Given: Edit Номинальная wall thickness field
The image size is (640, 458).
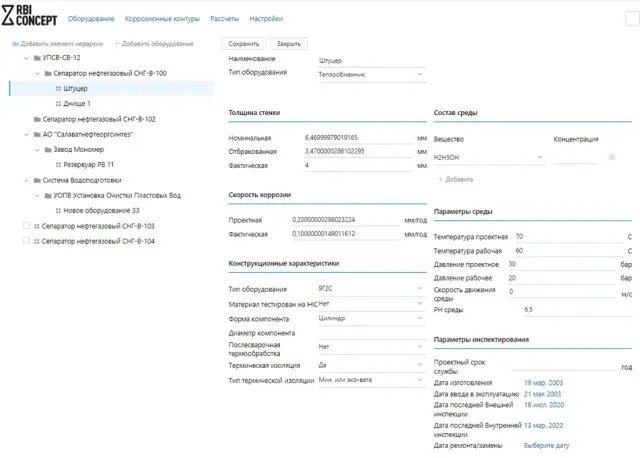Looking at the screenshot, I should click(358, 138).
